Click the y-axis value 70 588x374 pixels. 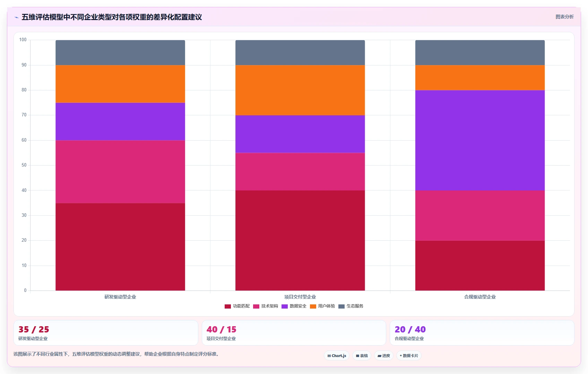[24, 115]
